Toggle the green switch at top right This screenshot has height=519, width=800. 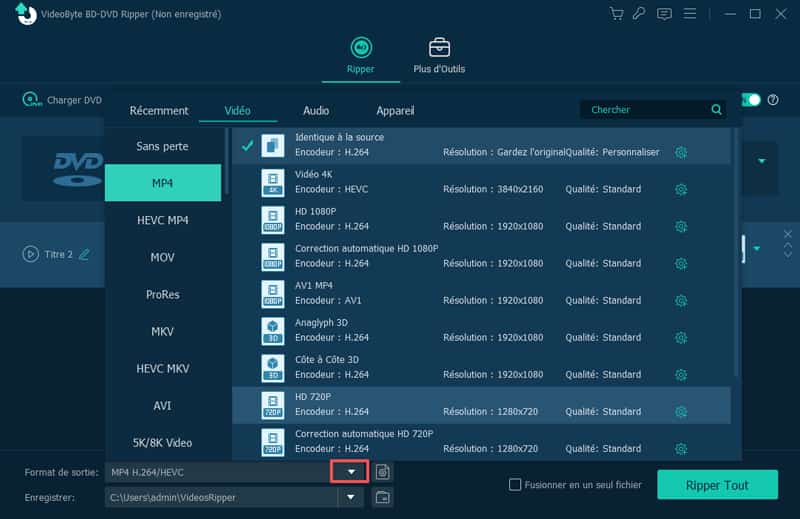coord(751,100)
